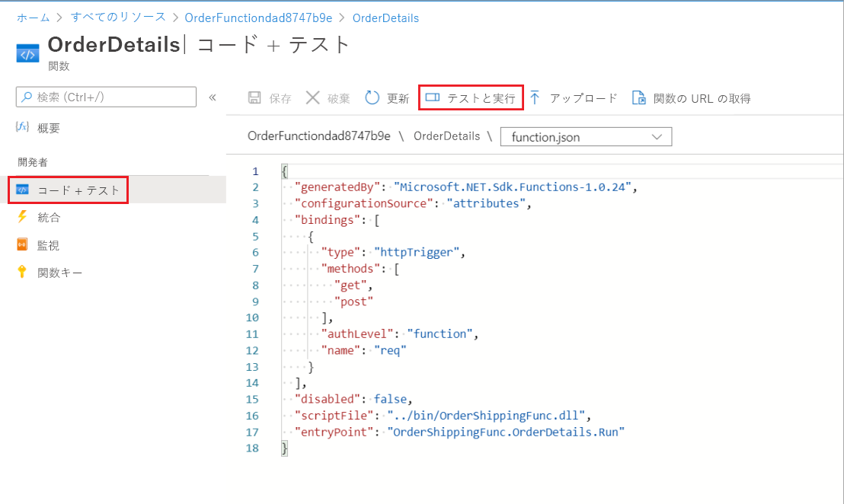Click the "scriptFile" key

(334, 416)
